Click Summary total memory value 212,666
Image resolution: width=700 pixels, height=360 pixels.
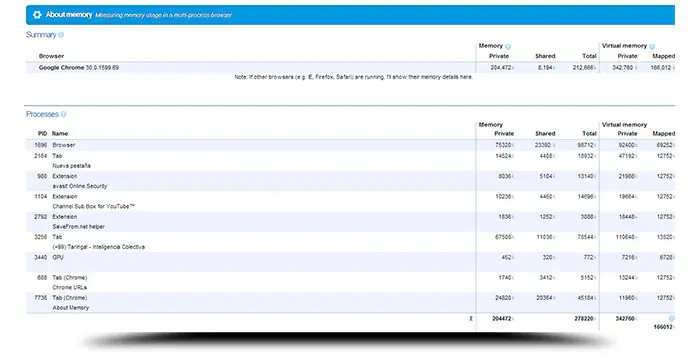pyautogui.click(x=583, y=68)
